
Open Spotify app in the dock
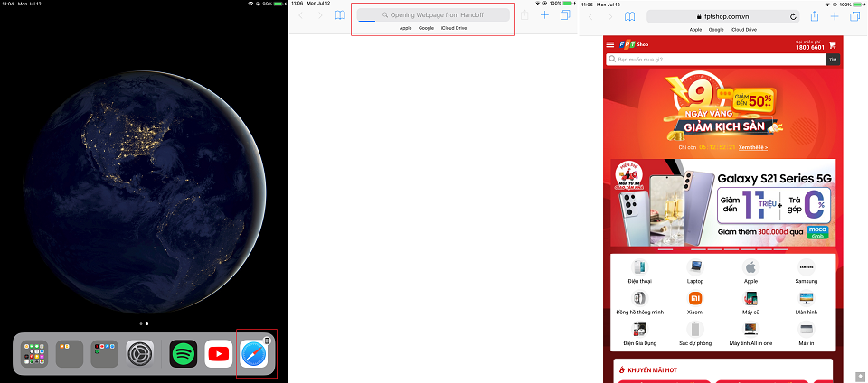pyautogui.click(x=184, y=354)
